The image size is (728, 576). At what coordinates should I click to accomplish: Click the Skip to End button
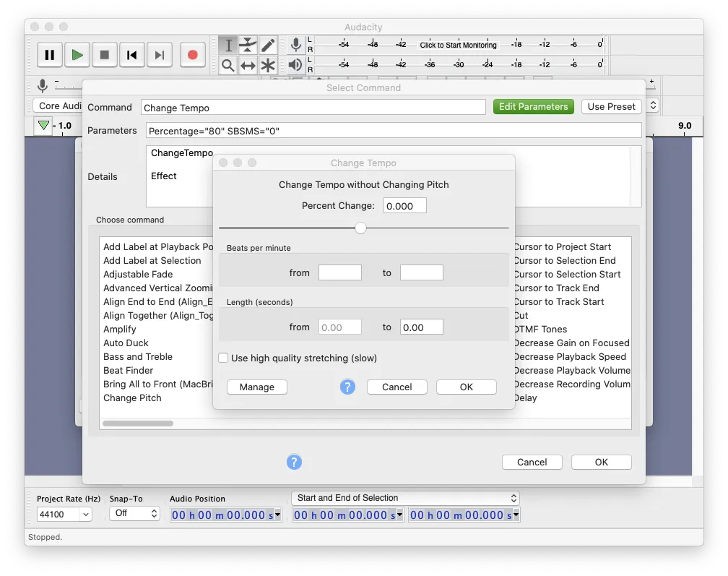pos(160,55)
